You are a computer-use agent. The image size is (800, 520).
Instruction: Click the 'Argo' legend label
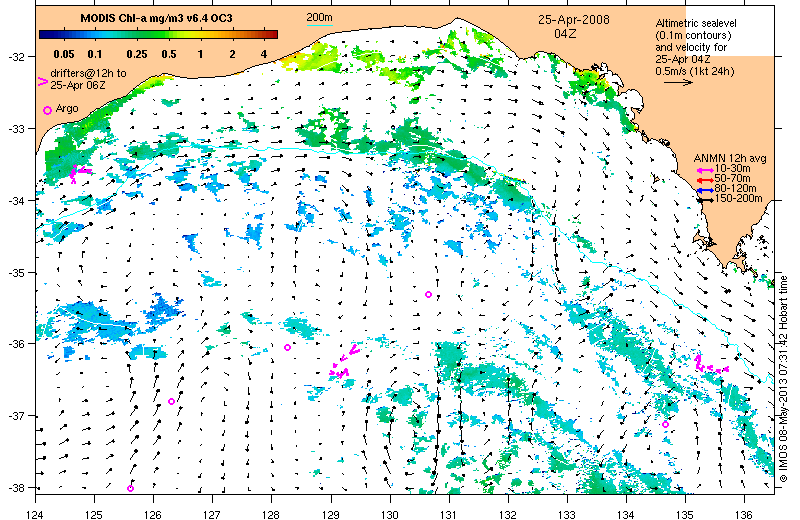pyautogui.click(x=67, y=108)
